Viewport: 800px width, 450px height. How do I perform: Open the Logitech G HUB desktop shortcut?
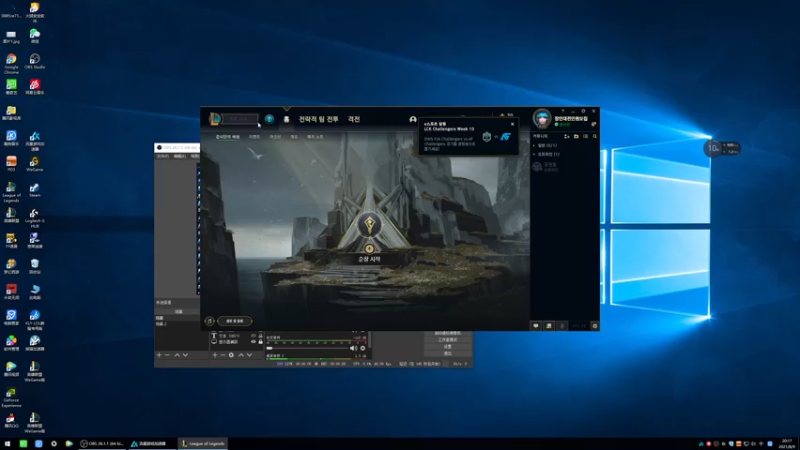click(35, 218)
